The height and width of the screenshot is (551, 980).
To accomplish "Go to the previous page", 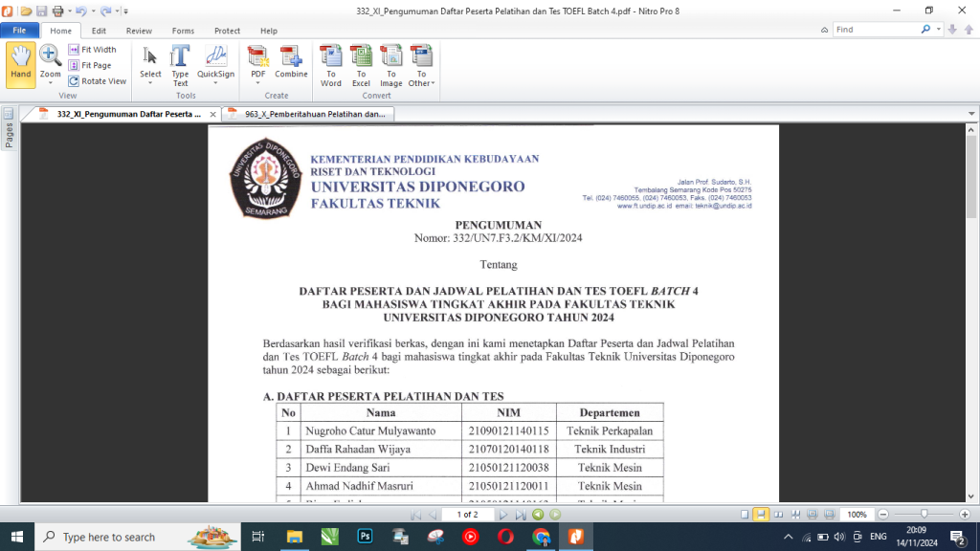I will pyautogui.click(x=433, y=515).
